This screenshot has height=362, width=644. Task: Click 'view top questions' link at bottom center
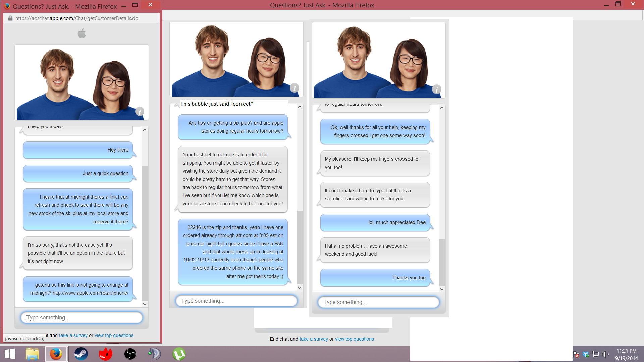(354, 339)
